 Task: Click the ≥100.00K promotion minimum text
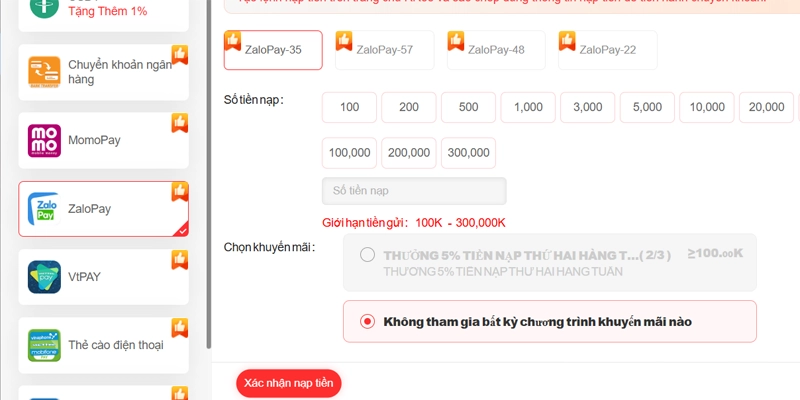pyautogui.click(x=715, y=253)
